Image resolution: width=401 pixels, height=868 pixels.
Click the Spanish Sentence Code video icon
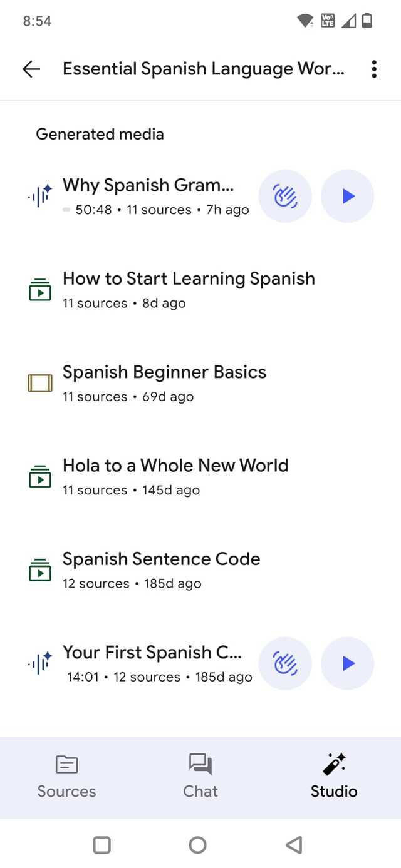click(x=40, y=570)
